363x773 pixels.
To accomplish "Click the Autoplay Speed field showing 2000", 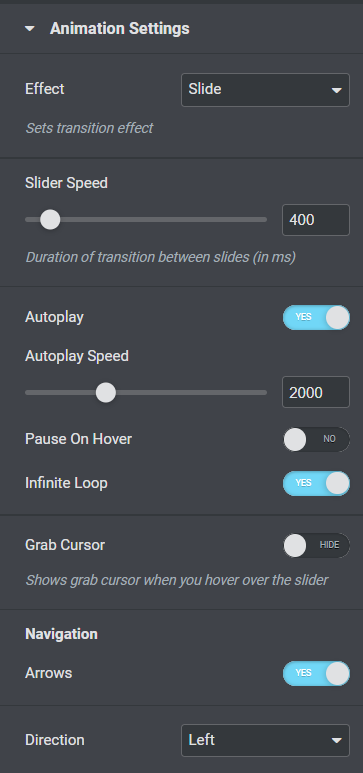I will click(x=316, y=392).
